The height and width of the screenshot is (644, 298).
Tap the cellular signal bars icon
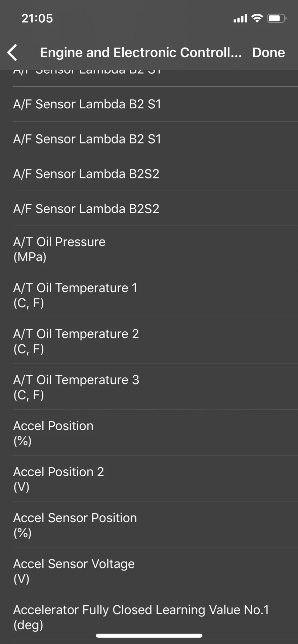point(240,18)
